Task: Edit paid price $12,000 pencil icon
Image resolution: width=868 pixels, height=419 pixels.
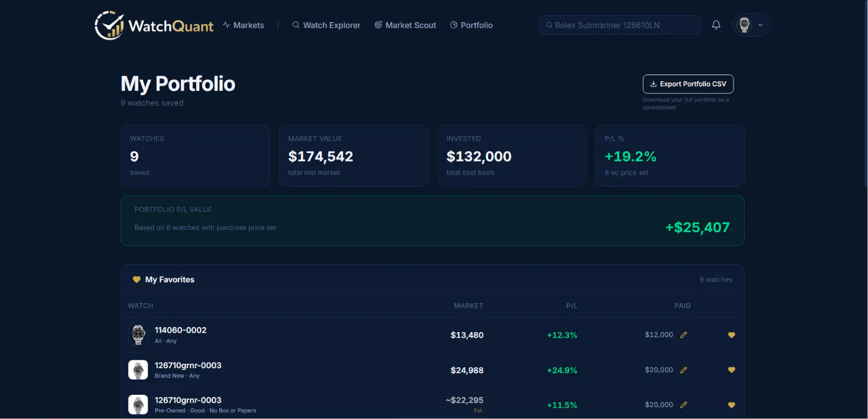Action: tap(684, 335)
